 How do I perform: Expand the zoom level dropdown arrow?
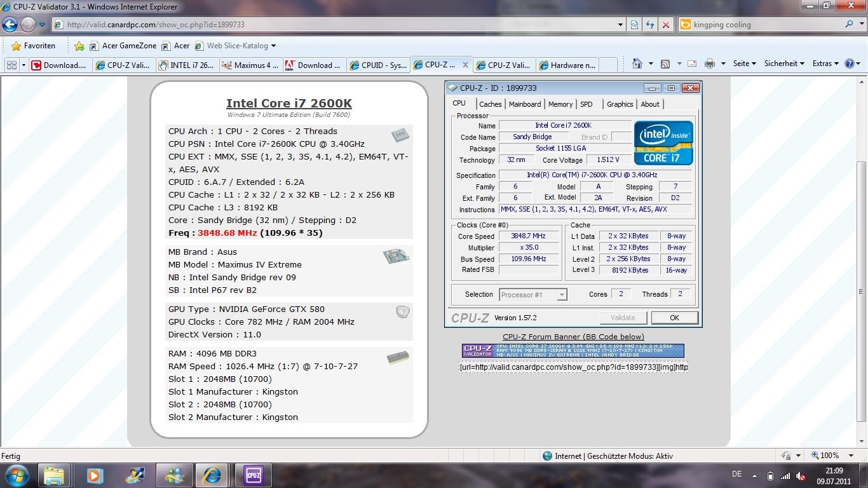click(852, 456)
